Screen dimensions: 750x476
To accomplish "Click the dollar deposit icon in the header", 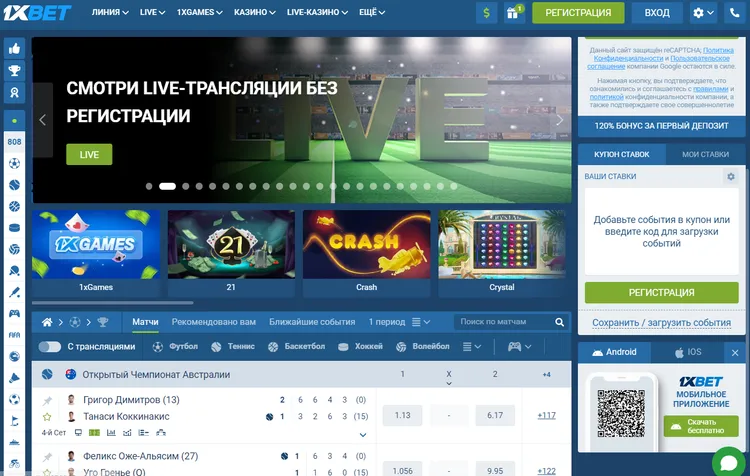I will coord(486,13).
